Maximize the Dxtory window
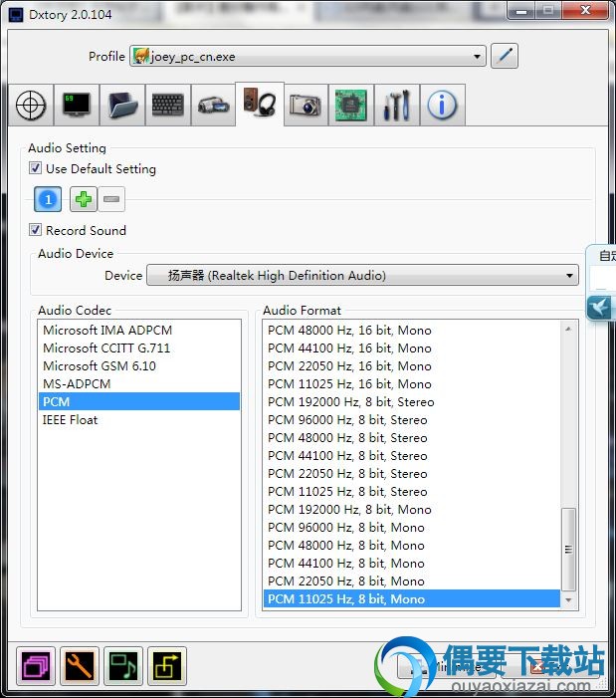616x698 pixels. pos(548,11)
